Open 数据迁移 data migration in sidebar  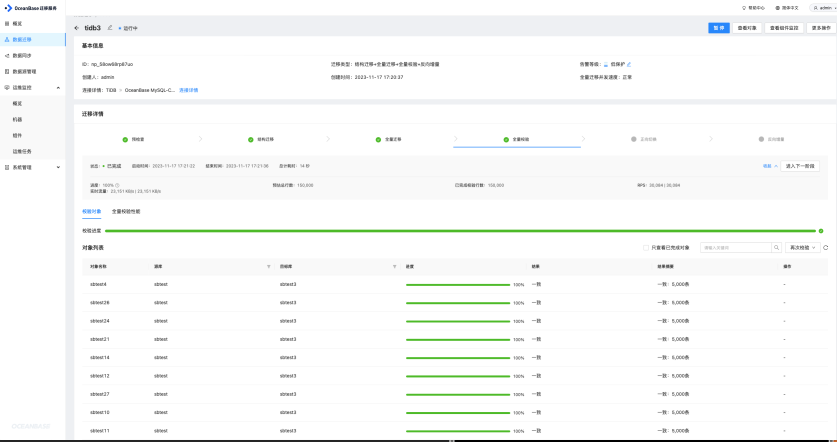[22, 40]
